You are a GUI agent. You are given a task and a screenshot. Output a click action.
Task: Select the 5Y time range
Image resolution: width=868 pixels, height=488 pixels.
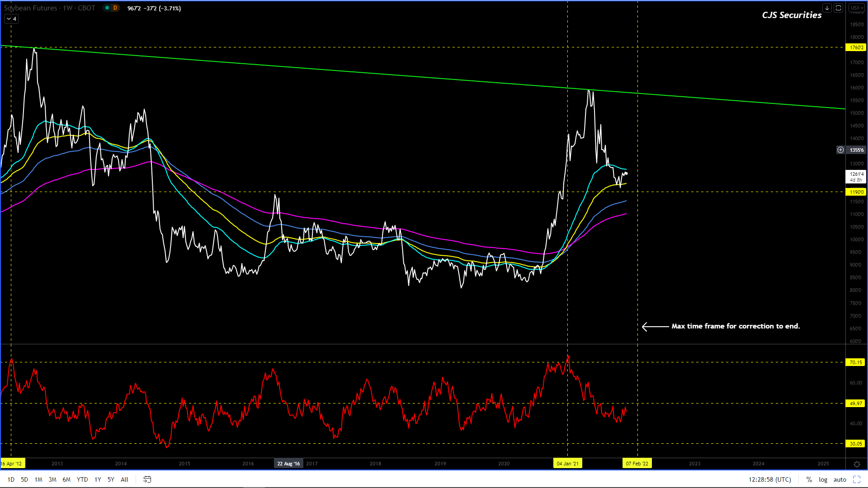tap(111, 479)
